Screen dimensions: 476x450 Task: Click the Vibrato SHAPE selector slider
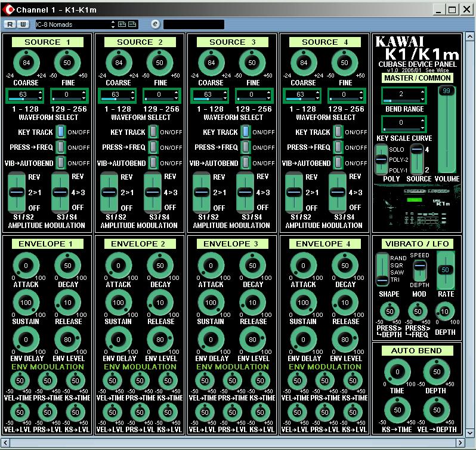382,269
